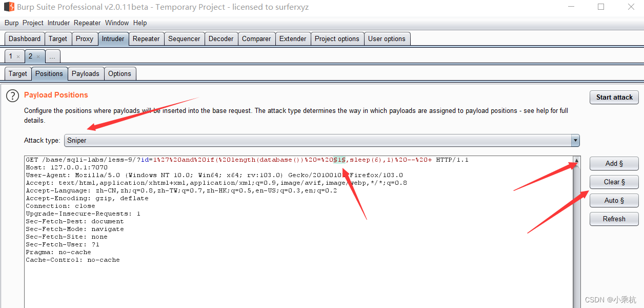
Task: Click the Accept-Language header line
Action: pyautogui.click(x=182, y=190)
